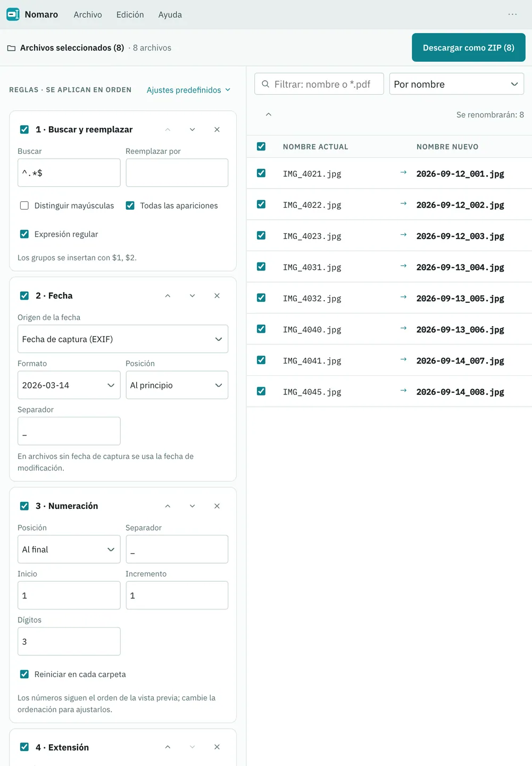This screenshot has height=766, width=532.
Task: Remove rule 2 Fecha
Action: (x=217, y=295)
